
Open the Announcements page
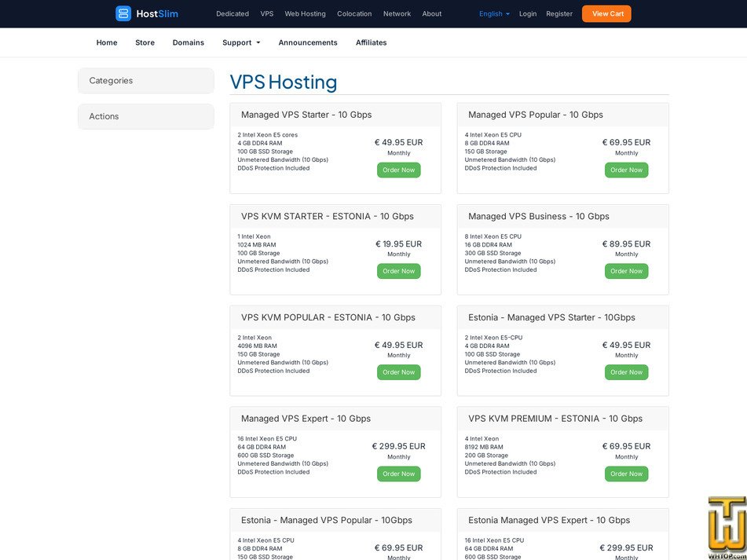coord(308,42)
